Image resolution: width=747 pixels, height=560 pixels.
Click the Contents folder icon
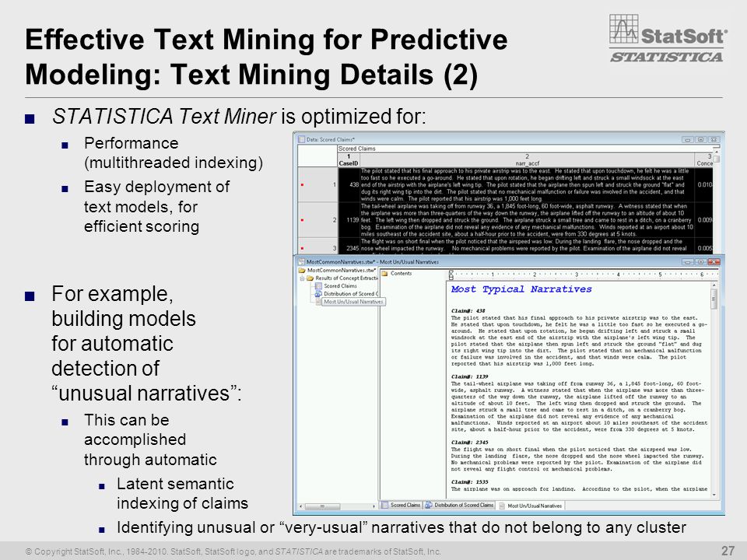[384, 273]
